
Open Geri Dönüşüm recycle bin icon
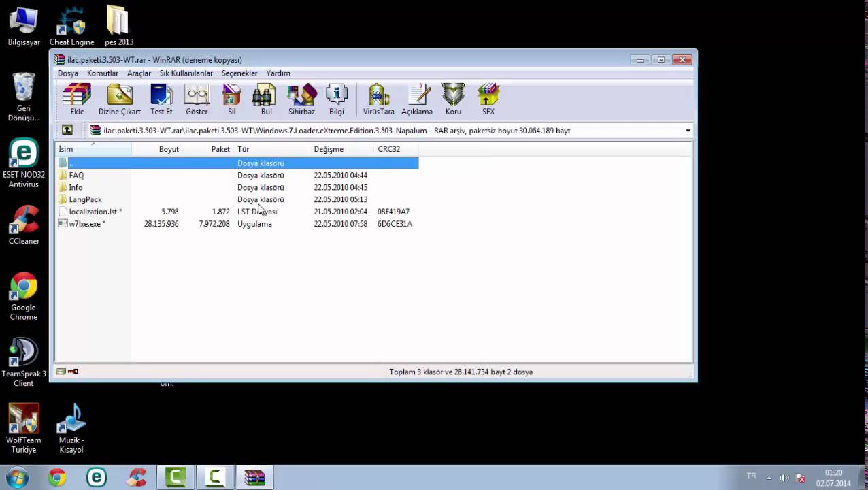point(24,97)
